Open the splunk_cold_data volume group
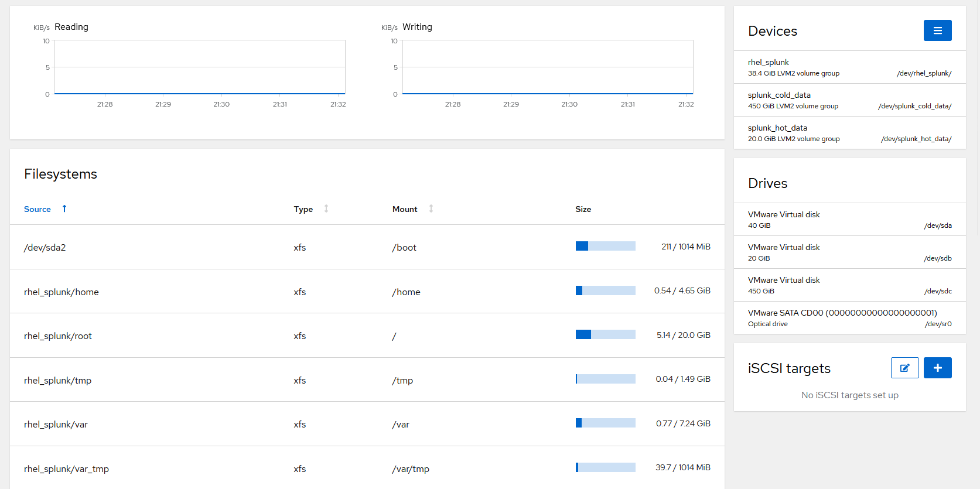Image resolution: width=980 pixels, height=489 pixels. [x=849, y=100]
